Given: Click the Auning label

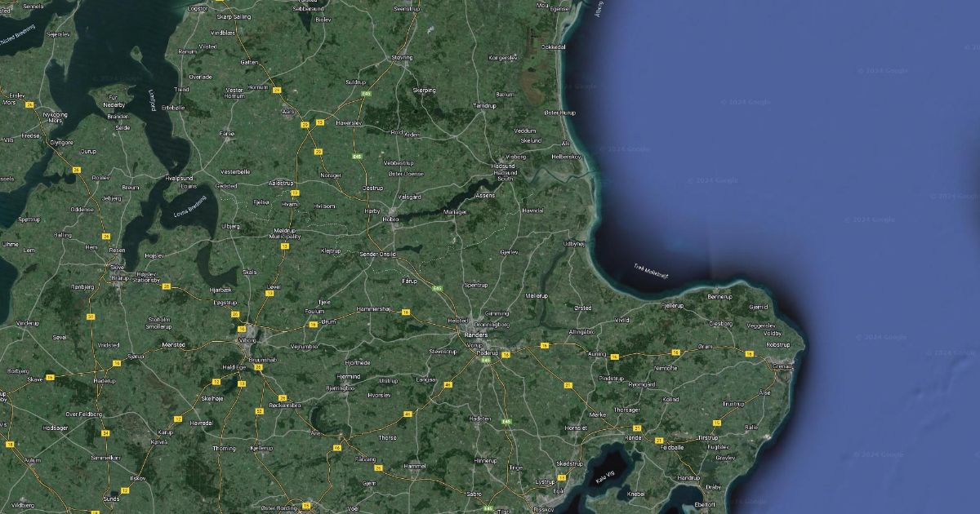Looking at the screenshot, I should (597, 354).
